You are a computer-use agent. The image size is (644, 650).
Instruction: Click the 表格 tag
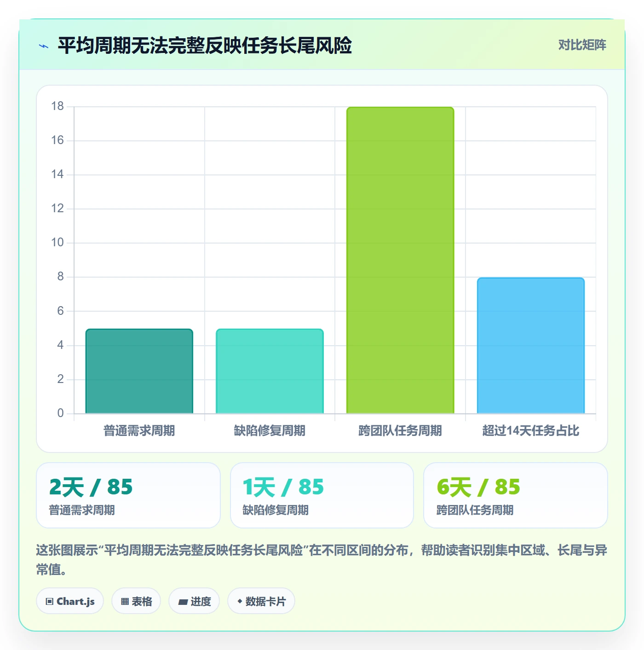[136, 601]
